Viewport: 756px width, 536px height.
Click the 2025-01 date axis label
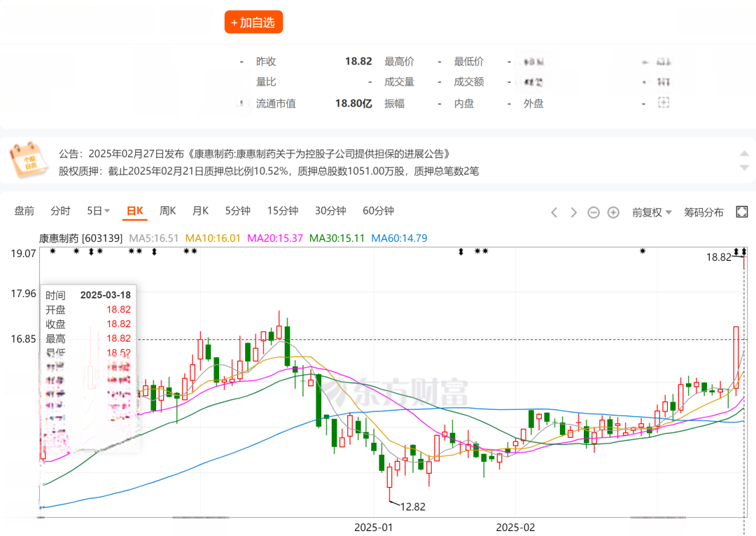(373, 528)
